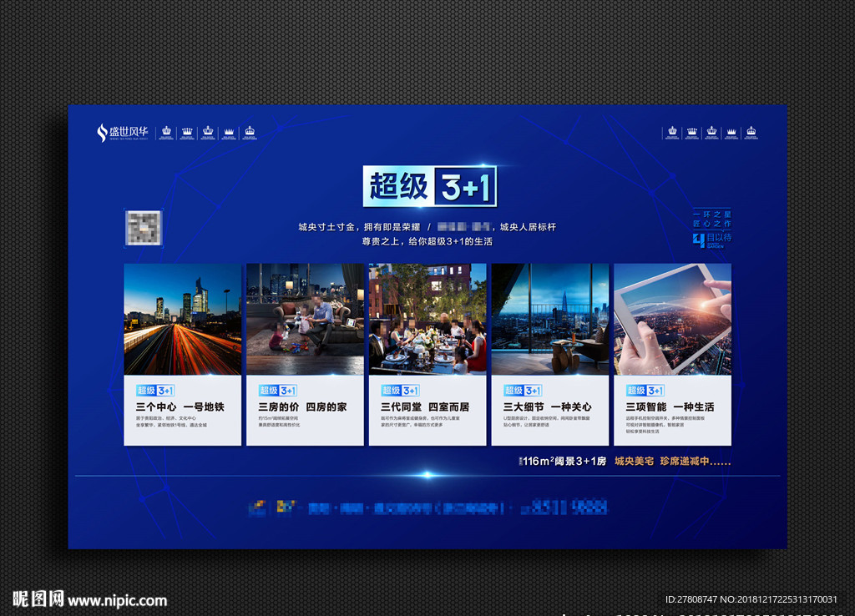This screenshot has width=855, height=616.
Task: Click the text 城央人居标杆
Action: tap(528, 227)
